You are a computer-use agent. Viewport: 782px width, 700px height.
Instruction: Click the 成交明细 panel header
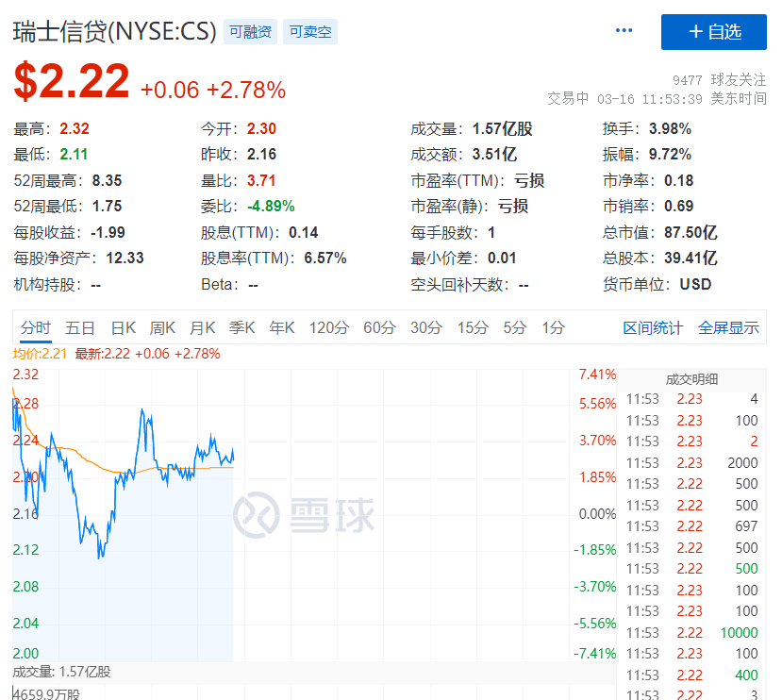(691, 379)
